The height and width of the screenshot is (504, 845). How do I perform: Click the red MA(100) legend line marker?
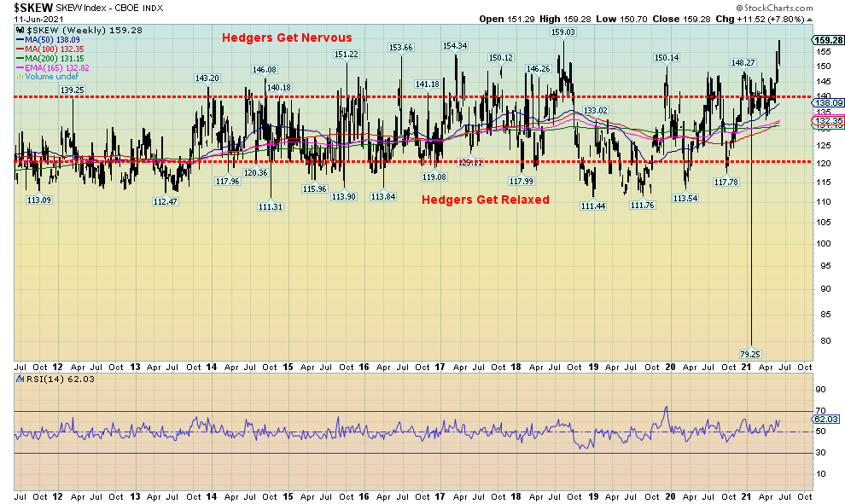(20, 49)
